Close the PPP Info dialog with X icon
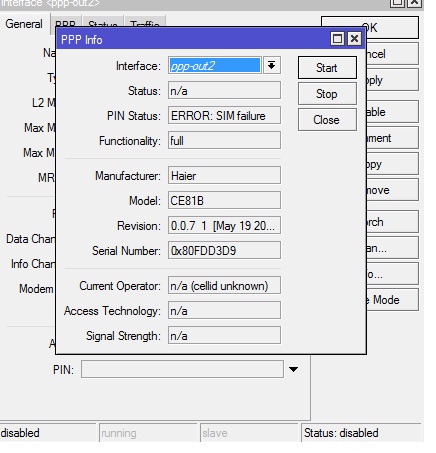 (354, 39)
